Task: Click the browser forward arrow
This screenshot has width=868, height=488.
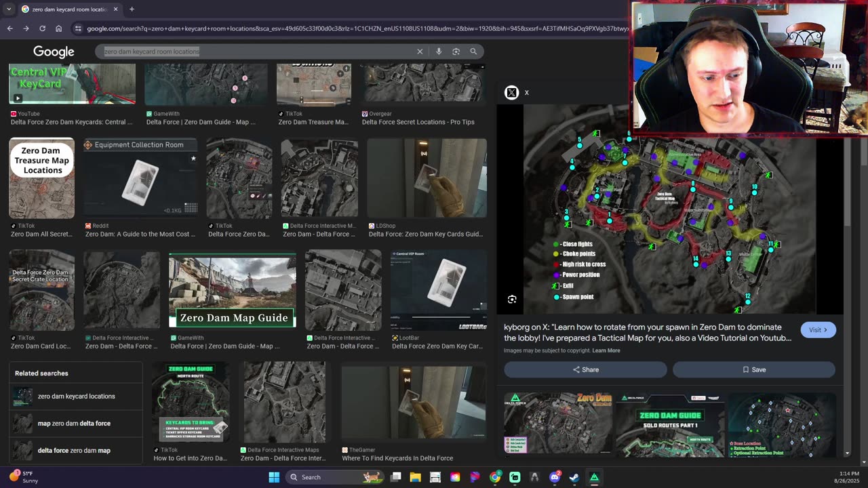Action: click(26, 28)
